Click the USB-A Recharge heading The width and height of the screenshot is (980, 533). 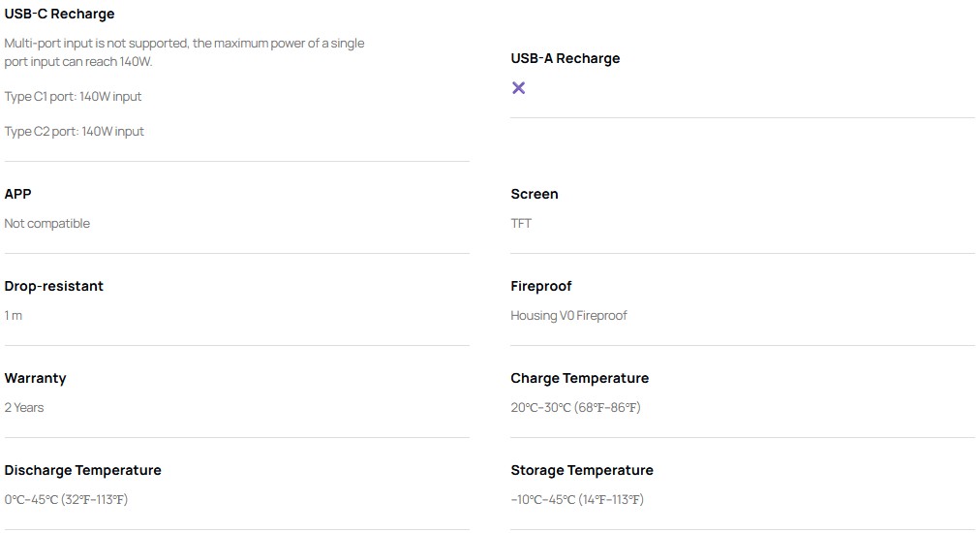[565, 58]
